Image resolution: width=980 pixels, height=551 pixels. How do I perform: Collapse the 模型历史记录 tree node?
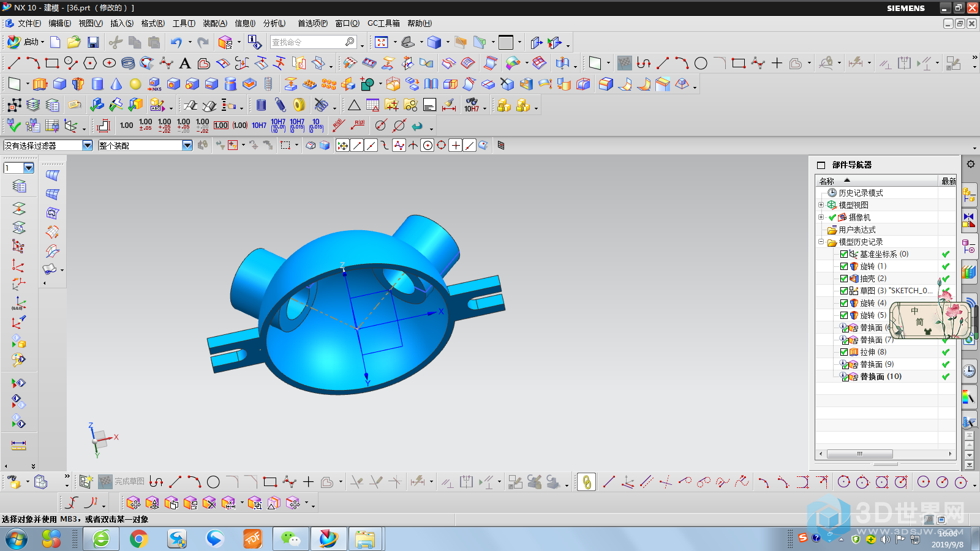[821, 242]
